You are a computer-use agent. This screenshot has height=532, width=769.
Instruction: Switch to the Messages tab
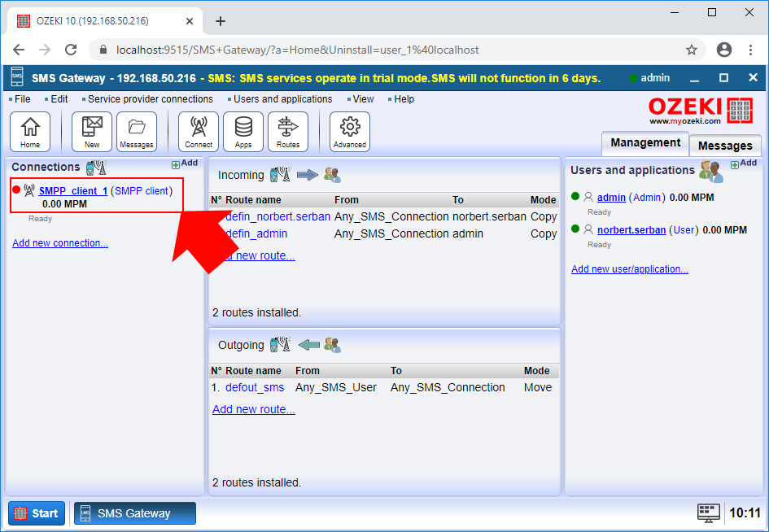pyautogui.click(x=725, y=146)
